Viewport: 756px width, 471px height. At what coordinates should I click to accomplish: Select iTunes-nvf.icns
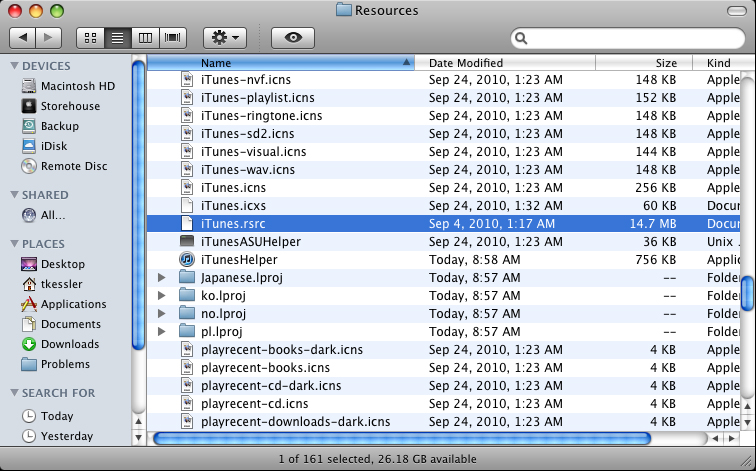coord(444,80)
